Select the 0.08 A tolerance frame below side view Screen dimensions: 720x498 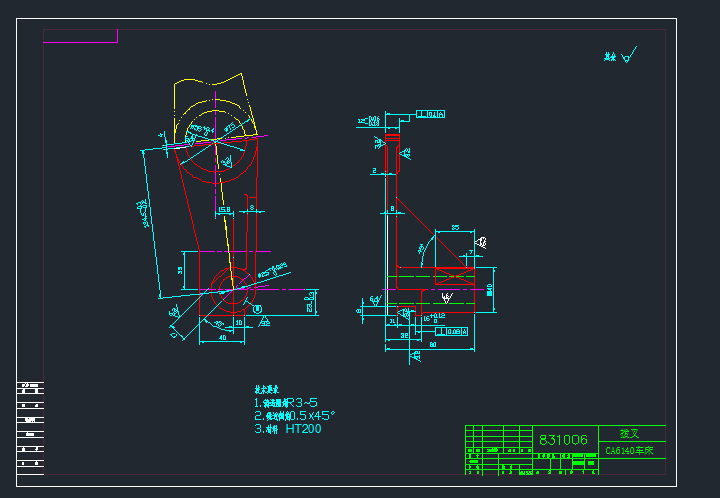point(452,330)
